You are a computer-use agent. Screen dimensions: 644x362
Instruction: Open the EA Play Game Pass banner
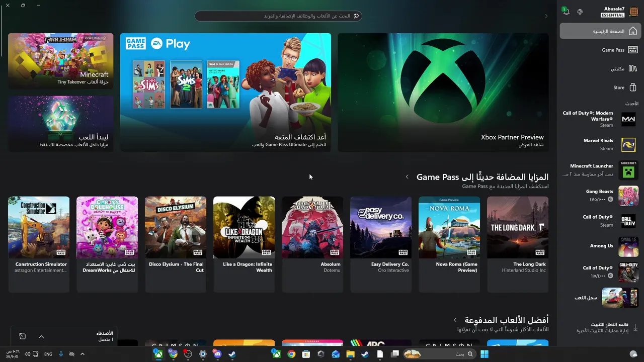point(225,93)
